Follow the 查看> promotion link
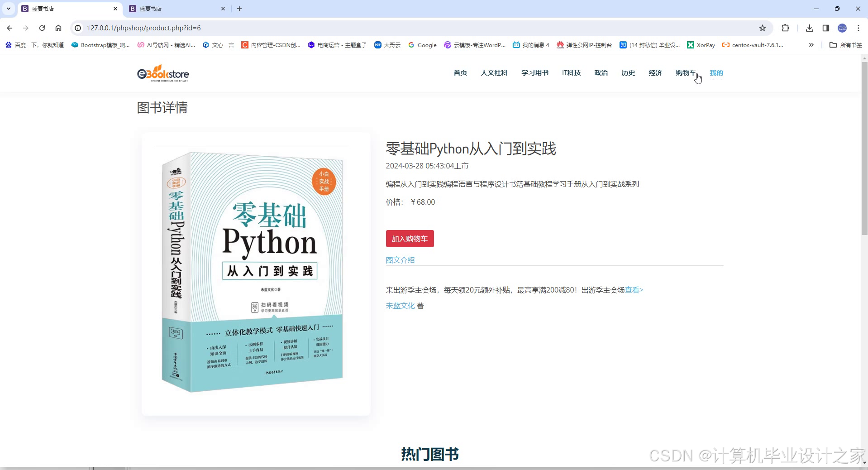 [x=634, y=290]
